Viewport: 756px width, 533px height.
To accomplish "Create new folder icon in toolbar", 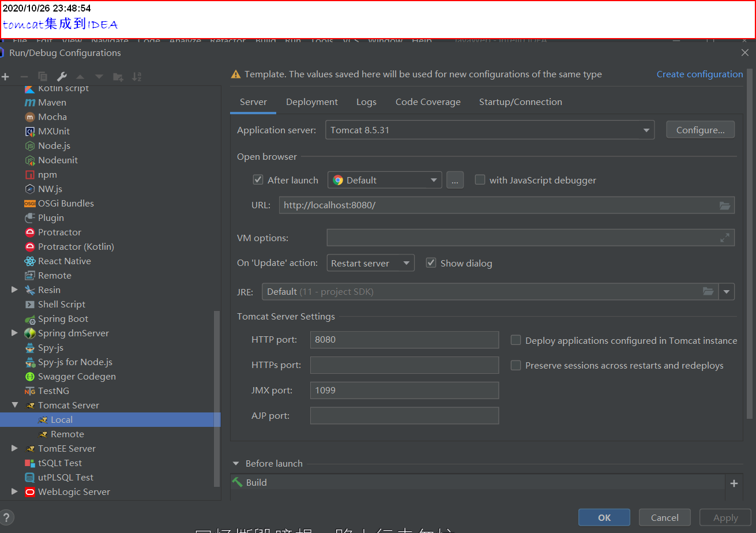I will tap(118, 77).
